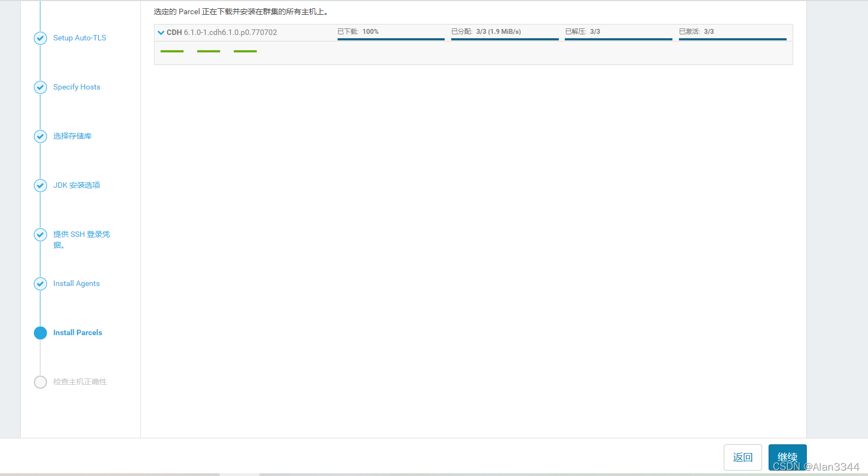The image size is (868, 476).
Task: Click the 选择存储库 step checkmark icon
Action: pos(40,136)
